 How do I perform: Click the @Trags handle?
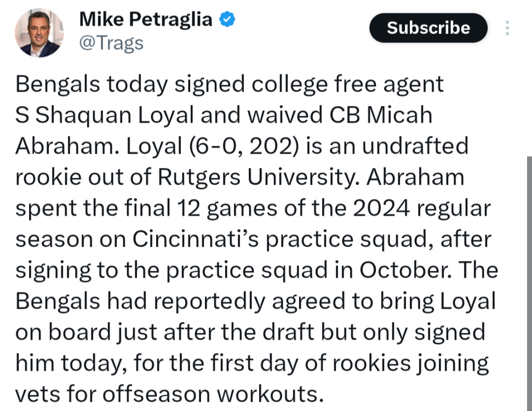111,43
